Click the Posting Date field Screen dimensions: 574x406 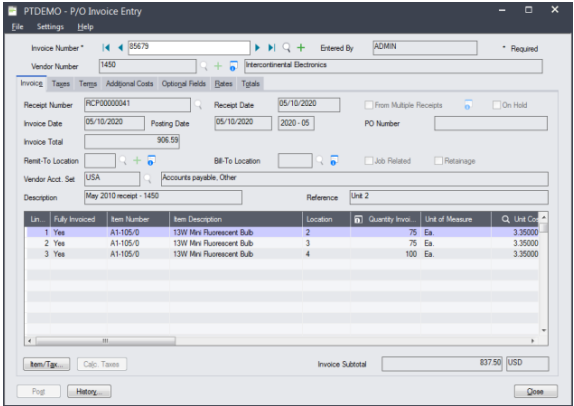243,123
